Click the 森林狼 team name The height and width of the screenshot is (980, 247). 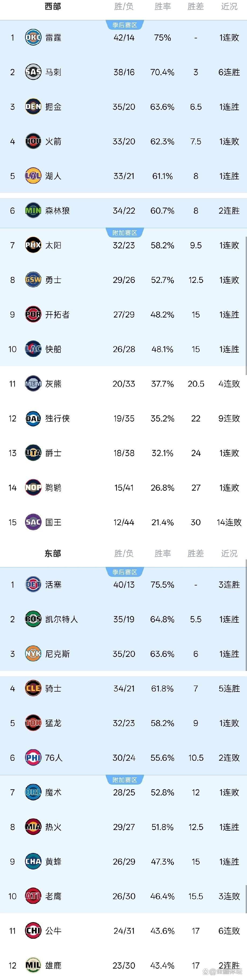(x=57, y=211)
